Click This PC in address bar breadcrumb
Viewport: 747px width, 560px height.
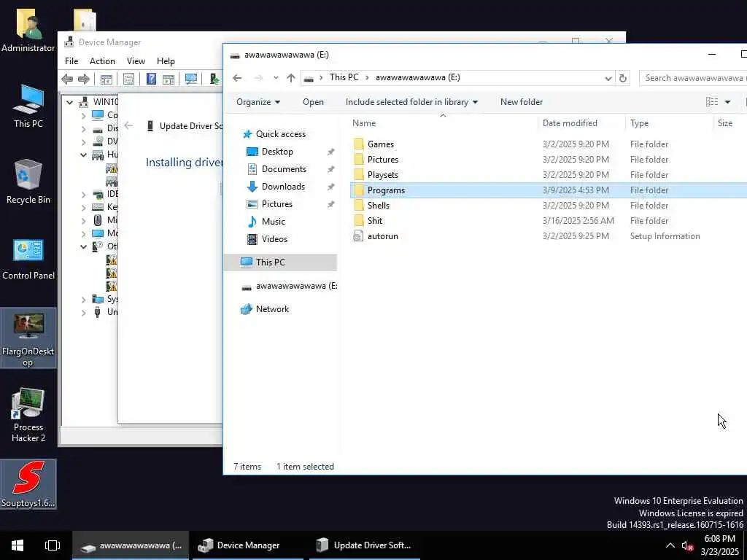click(344, 77)
